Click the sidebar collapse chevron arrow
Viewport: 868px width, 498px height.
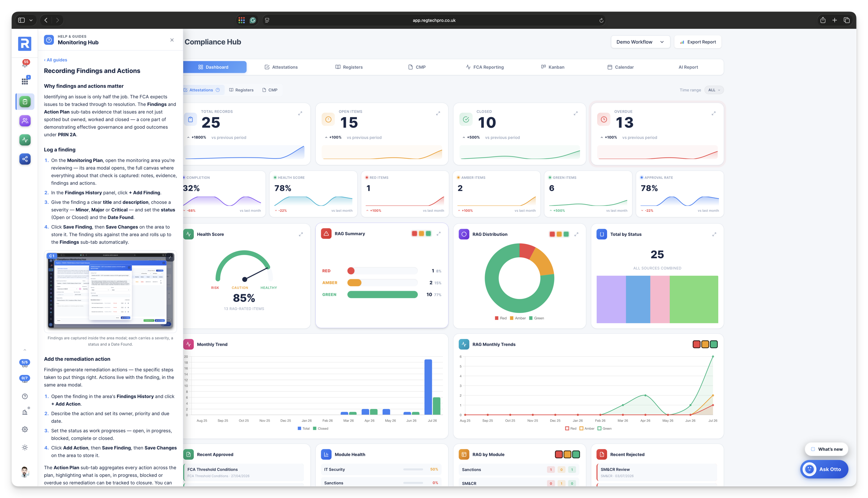(x=25, y=350)
